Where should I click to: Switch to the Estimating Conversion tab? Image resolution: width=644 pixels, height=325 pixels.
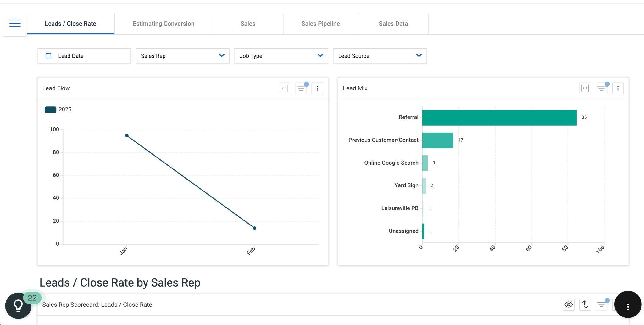(x=164, y=24)
